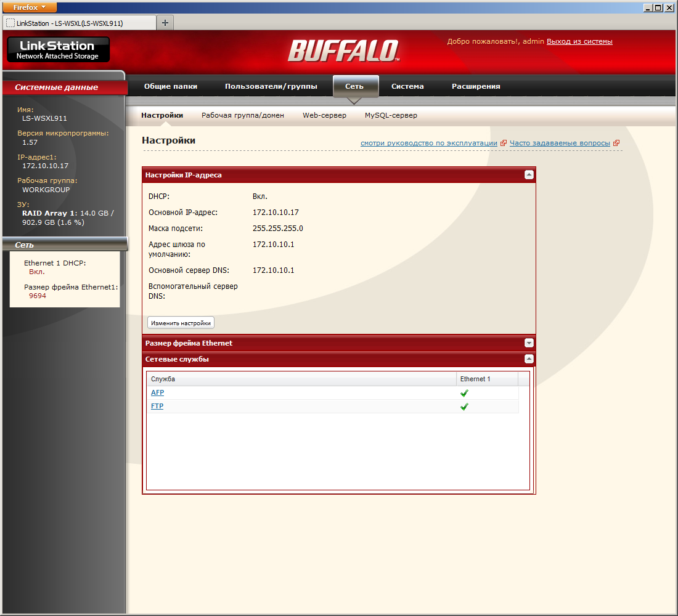Click external link icon beside the FAQ link

tap(616, 143)
